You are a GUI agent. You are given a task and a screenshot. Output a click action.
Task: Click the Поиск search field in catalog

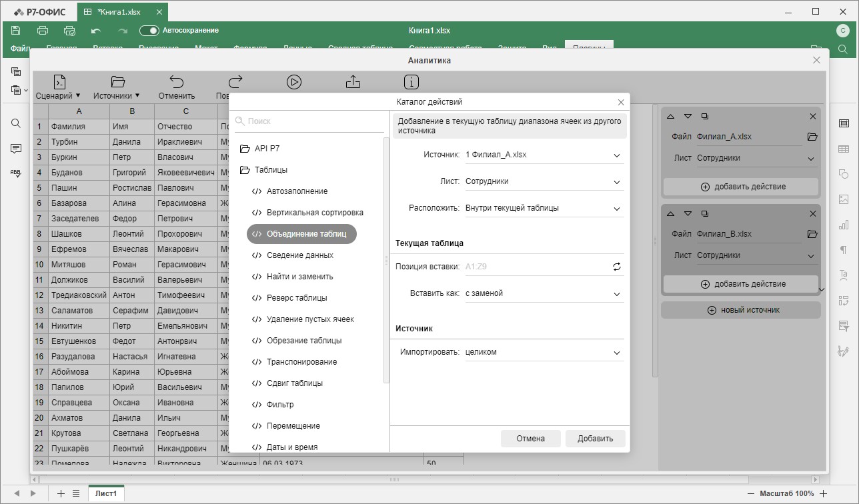[x=310, y=121]
